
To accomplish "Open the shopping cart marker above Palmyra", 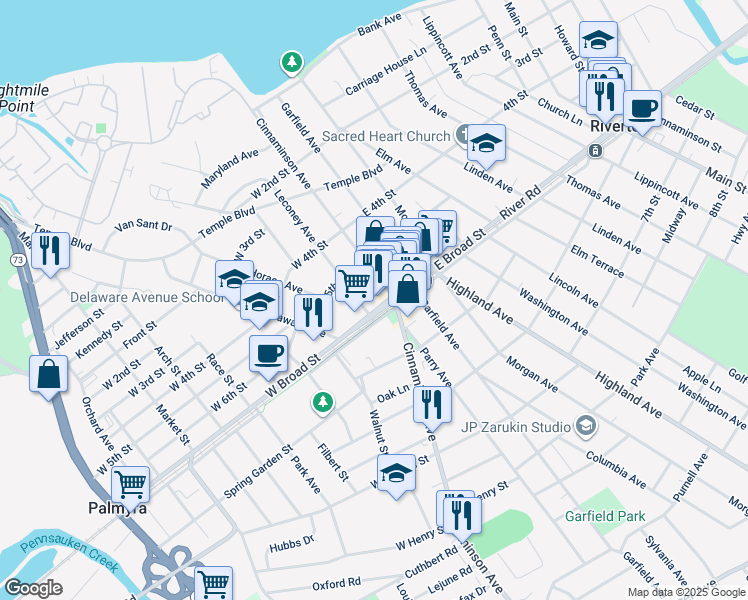I will 130,485.
